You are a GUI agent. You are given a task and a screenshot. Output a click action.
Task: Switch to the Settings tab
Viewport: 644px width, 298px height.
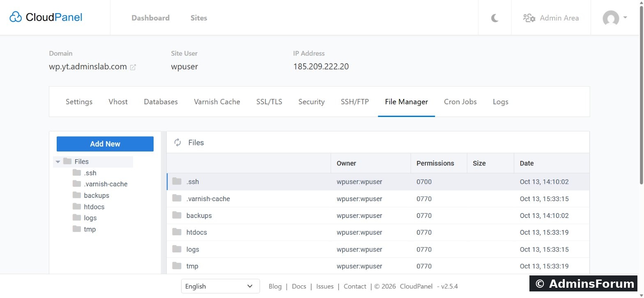(79, 102)
